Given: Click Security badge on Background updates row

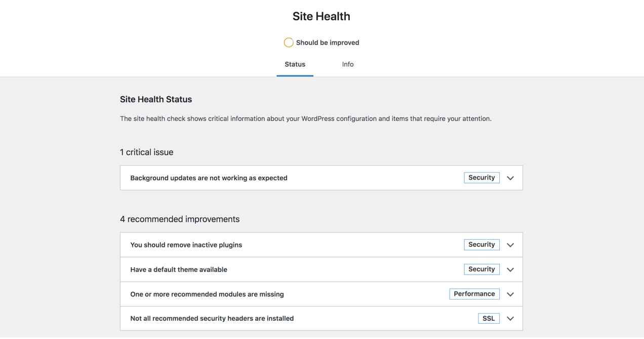Looking at the screenshot, I should (481, 178).
